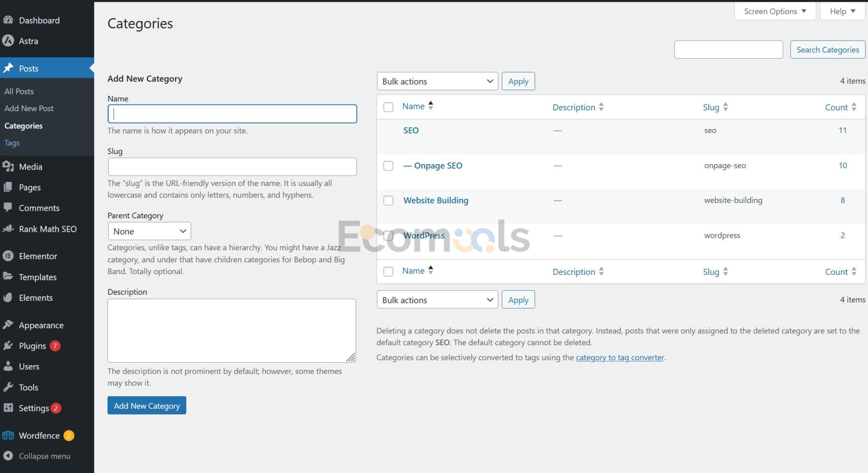Click the Wordfence shield icon
The height and width of the screenshot is (473, 868).
8,435
